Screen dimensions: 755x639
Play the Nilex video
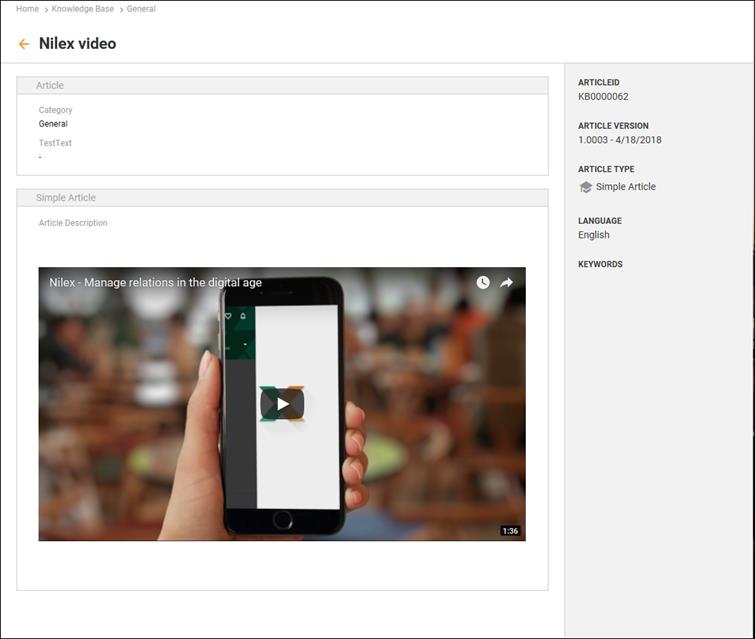[x=282, y=404]
